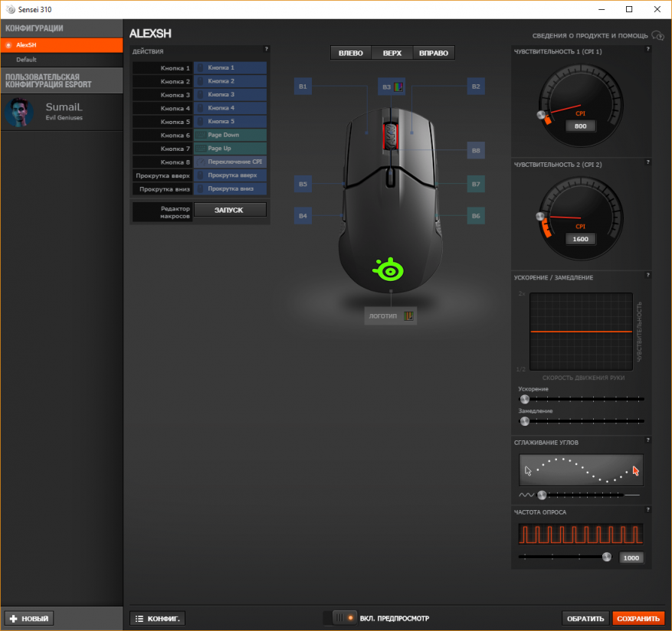Screen dimensions: 672x631
Task: Open the Переключение CPI action dropdown
Action: click(230, 162)
